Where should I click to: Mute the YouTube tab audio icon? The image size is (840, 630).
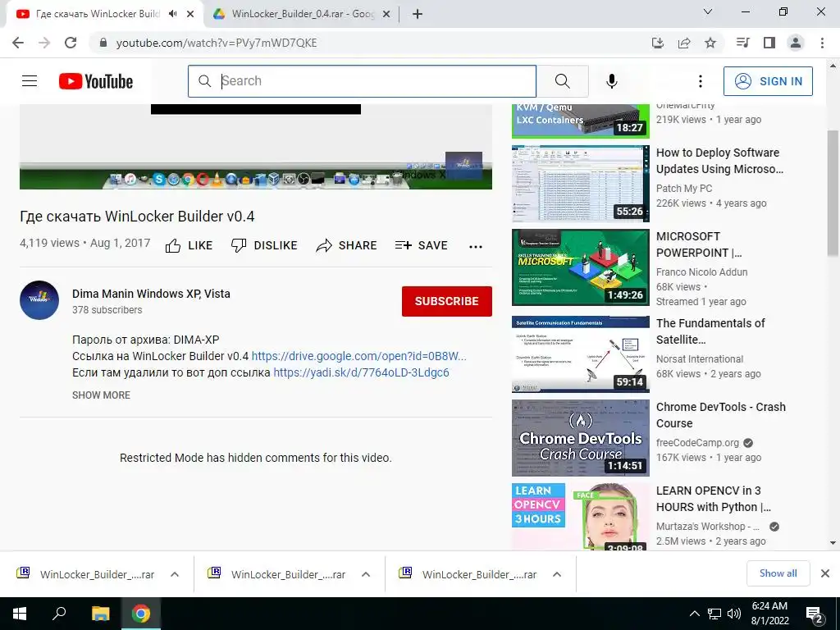pos(172,14)
